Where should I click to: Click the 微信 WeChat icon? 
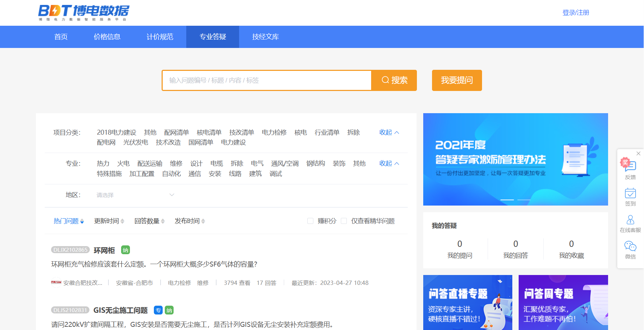pos(630,250)
